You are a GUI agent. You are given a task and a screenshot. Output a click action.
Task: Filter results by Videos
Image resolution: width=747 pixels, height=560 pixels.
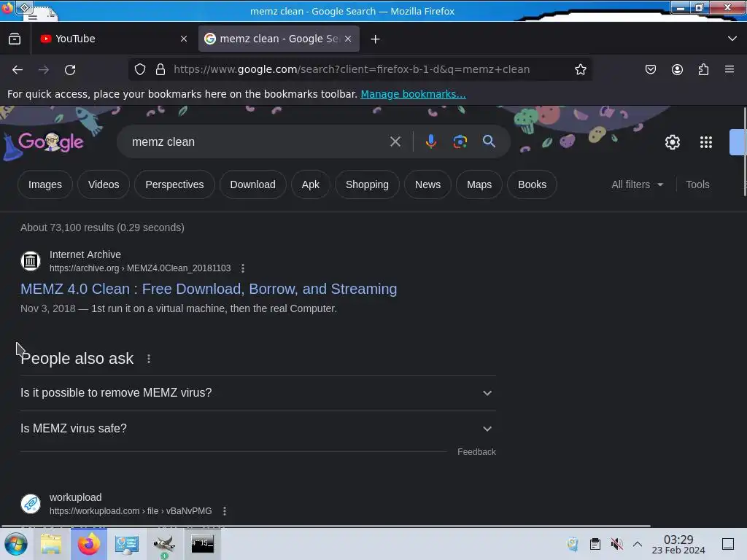(x=104, y=184)
